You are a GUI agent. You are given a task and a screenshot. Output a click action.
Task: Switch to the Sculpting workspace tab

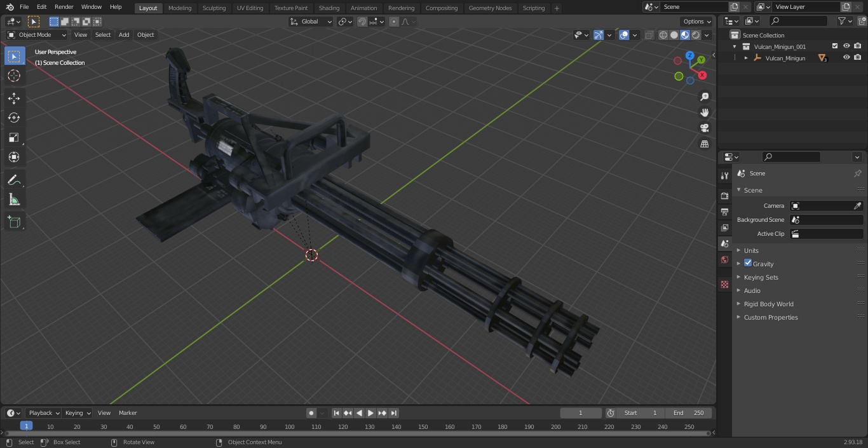pyautogui.click(x=214, y=8)
